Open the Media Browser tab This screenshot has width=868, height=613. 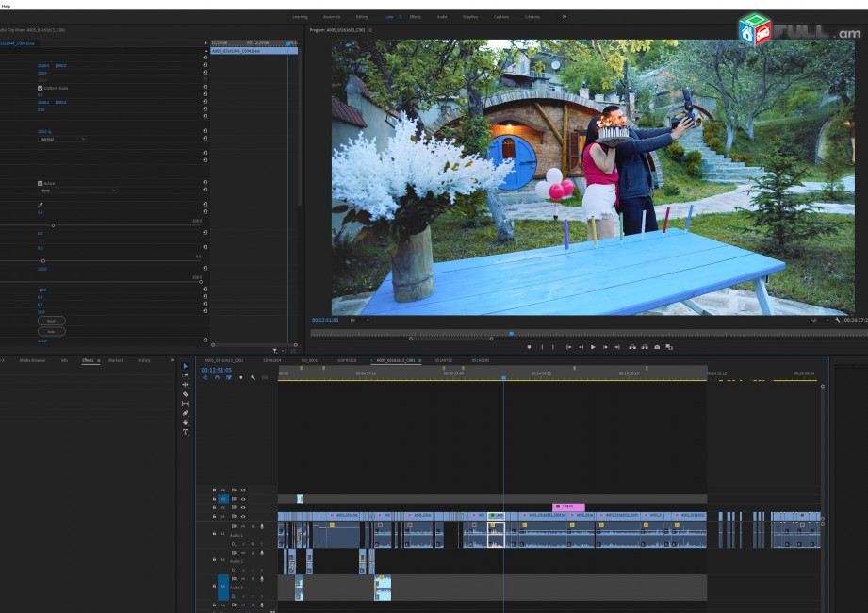pos(33,360)
